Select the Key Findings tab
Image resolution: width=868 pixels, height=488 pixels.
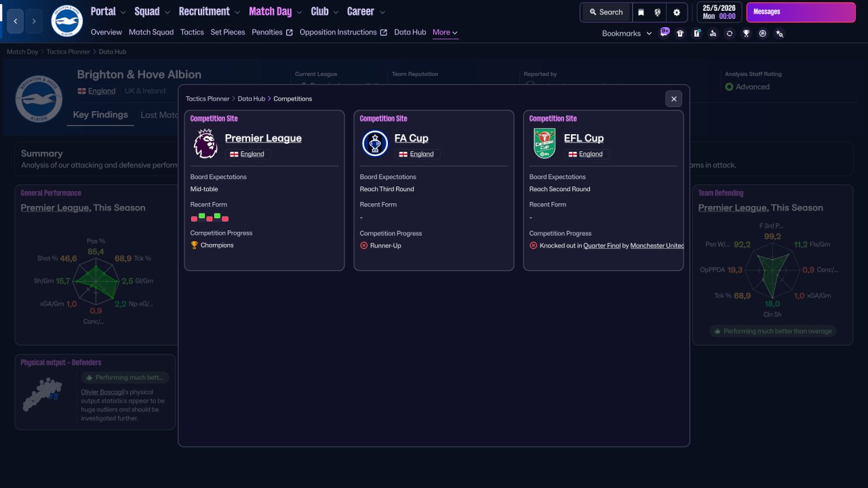click(100, 115)
